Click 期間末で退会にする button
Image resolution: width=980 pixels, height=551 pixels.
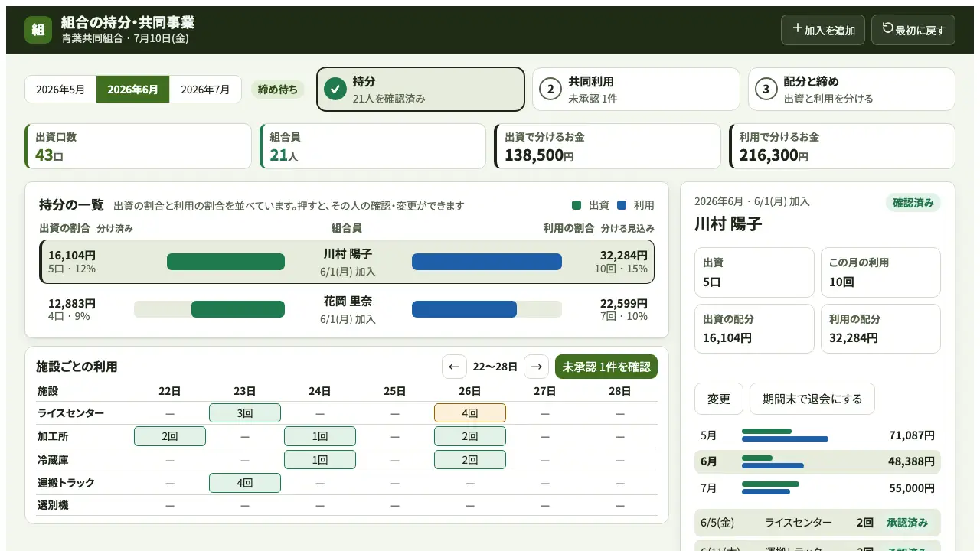click(x=812, y=399)
